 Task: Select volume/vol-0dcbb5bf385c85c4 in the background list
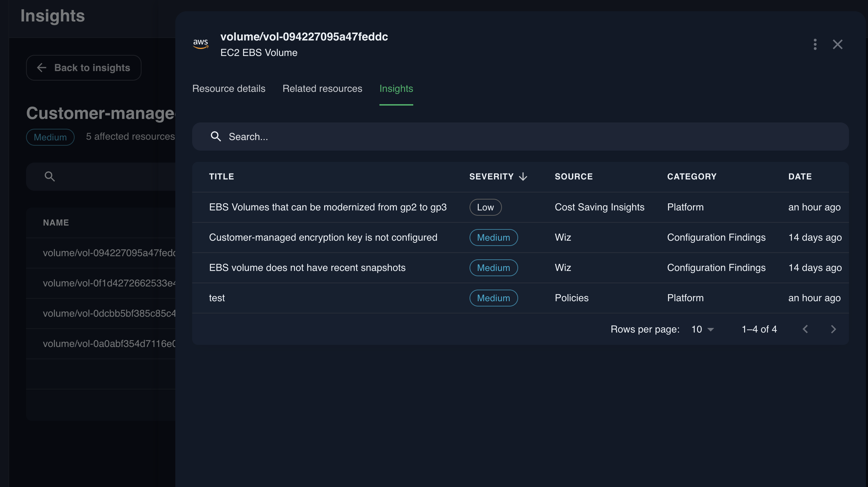coord(109,314)
